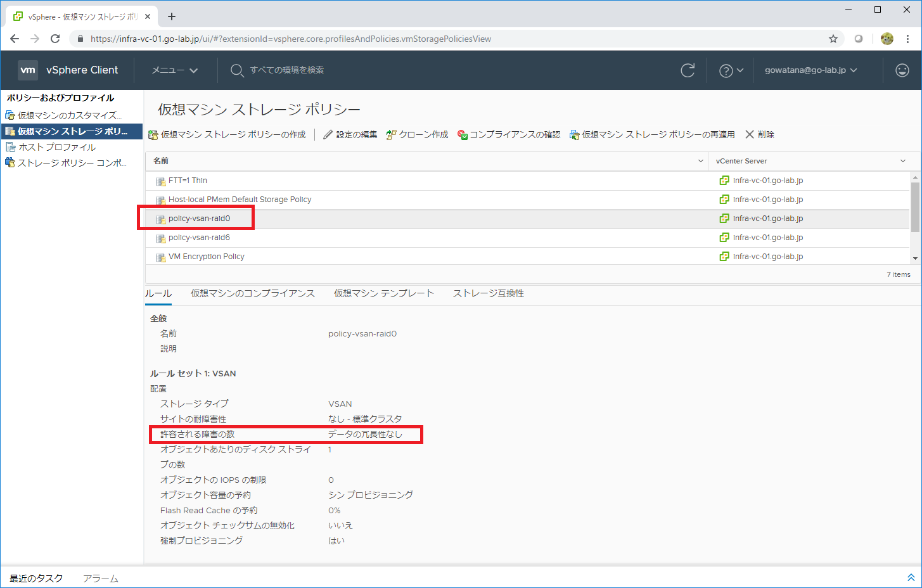
Task: Click policy-vsan-raid0 policy icon
Action: [161, 219]
